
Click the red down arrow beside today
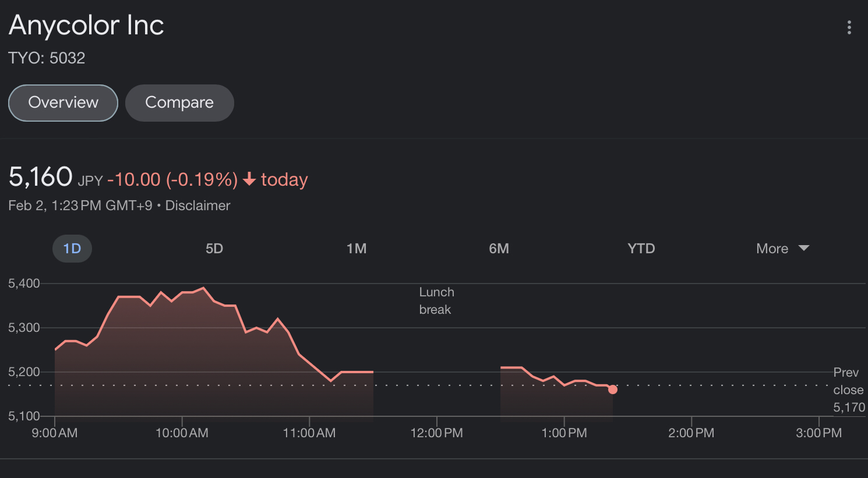[x=249, y=179]
